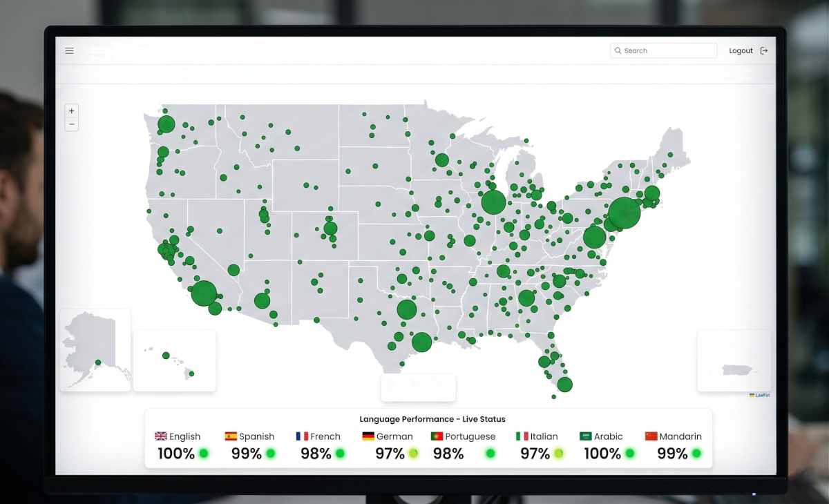Zoom out the map with minus button

tap(72, 124)
